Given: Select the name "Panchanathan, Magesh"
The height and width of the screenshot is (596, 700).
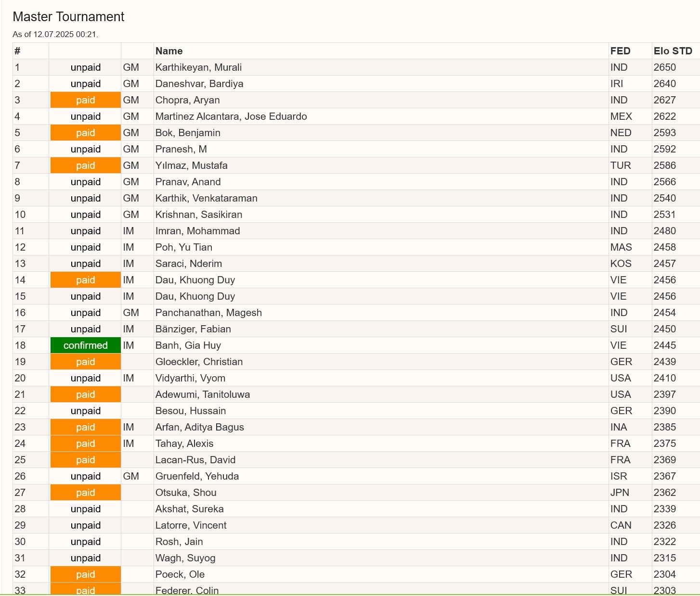Looking at the screenshot, I should click(208, 313).
